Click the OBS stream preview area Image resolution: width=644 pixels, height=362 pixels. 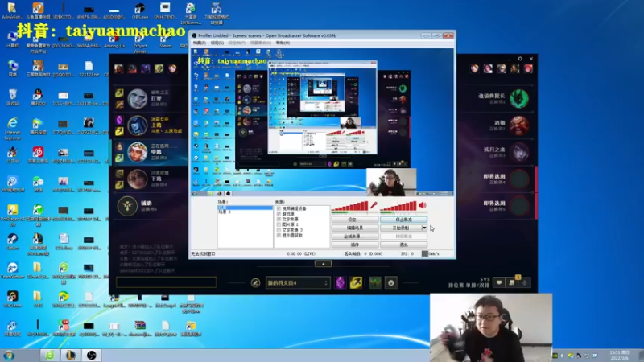[323, 122]
